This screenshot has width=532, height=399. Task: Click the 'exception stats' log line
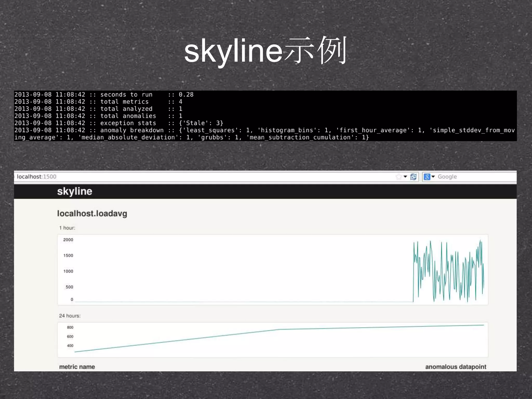119,123
